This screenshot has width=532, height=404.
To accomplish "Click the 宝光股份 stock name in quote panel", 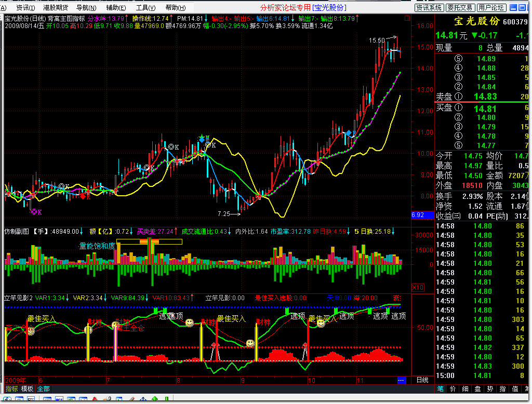I will pyautogui.click(x=477, y=21).
